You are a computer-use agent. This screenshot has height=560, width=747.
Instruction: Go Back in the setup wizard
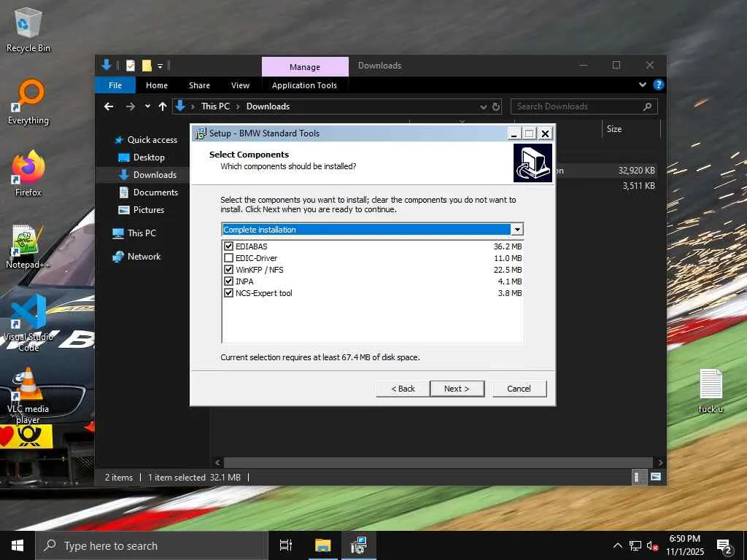pyautogui.click(x=403, y=389)
